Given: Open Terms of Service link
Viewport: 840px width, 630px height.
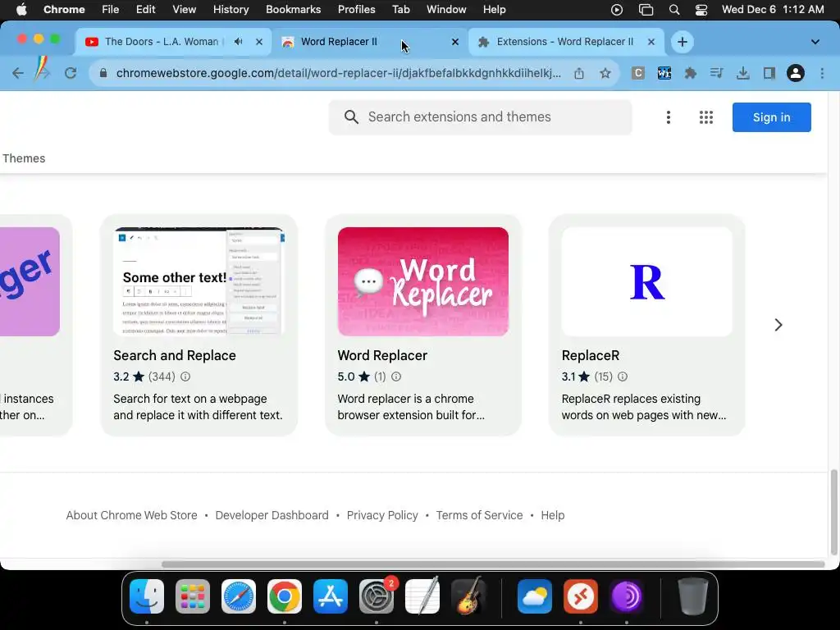Looking at the screenshot, I should click(x=479, y=515).
